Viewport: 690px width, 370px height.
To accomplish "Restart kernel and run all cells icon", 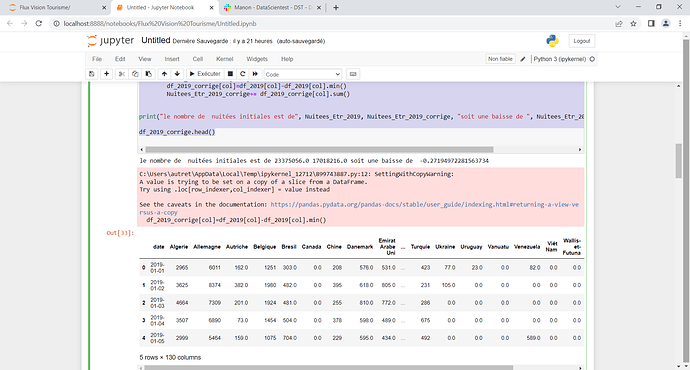I will 255,74.
